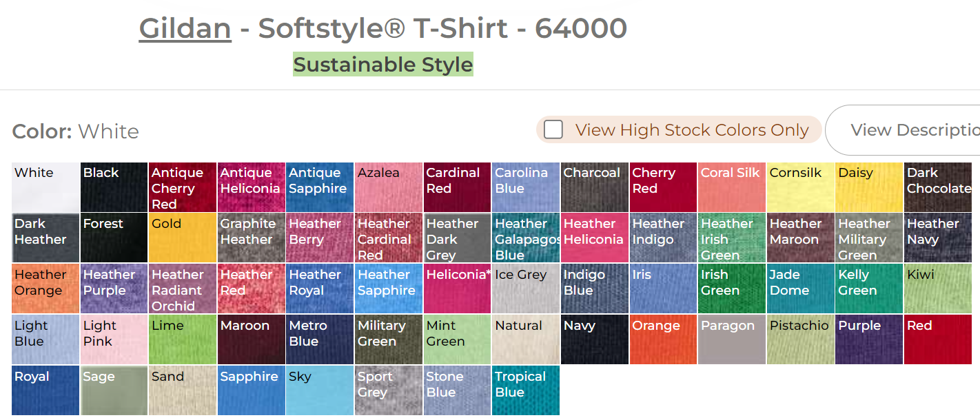Choose the Pistachio color swatch

tap(800, 340)
